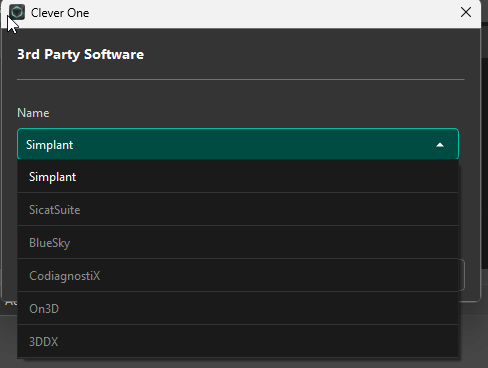This screenshot has width=488, height=368.
Task: Click the separator line under the heading
Action: coord(241,80)
